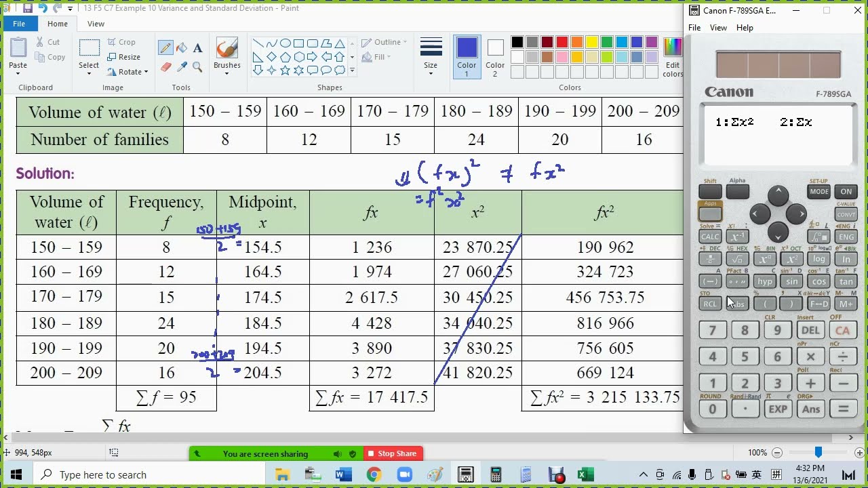The image size is (868, 488).
Task: Pick the Text tool in Paint
Action: click(x=197, y=48)
